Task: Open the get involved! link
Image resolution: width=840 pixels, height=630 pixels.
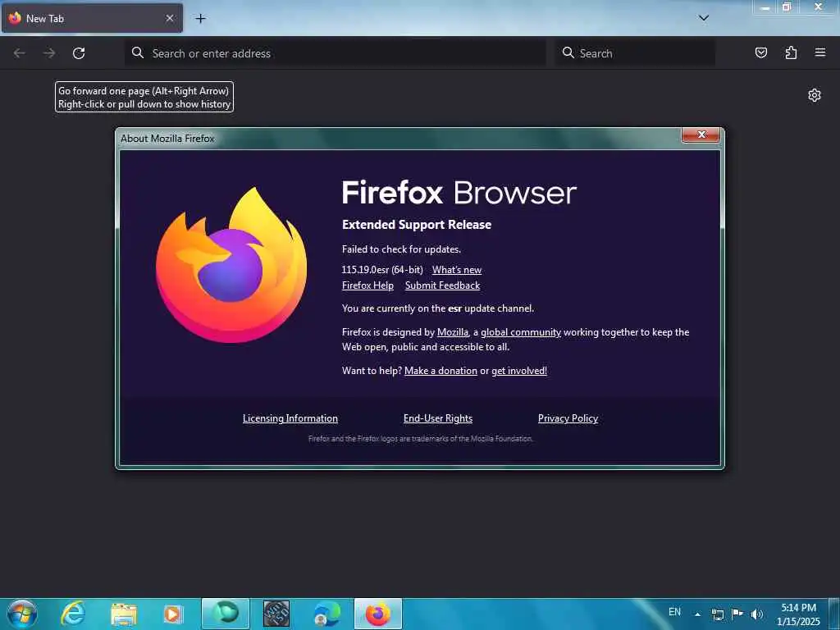Action: point(519,371)
